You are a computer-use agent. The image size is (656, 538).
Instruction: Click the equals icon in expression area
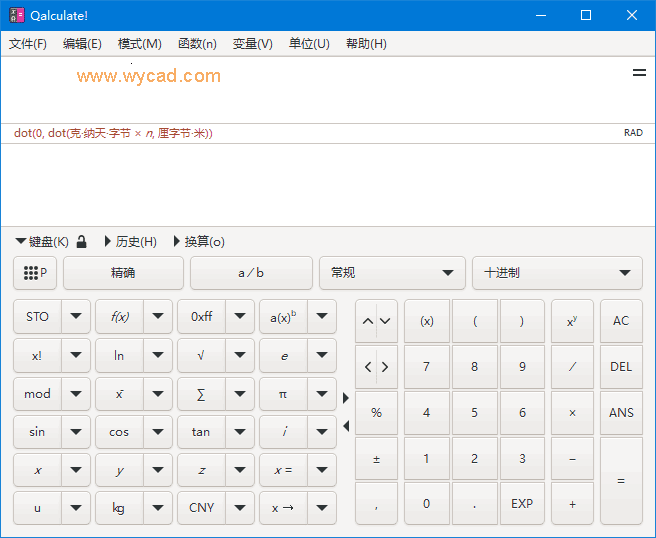pos(639,73)
